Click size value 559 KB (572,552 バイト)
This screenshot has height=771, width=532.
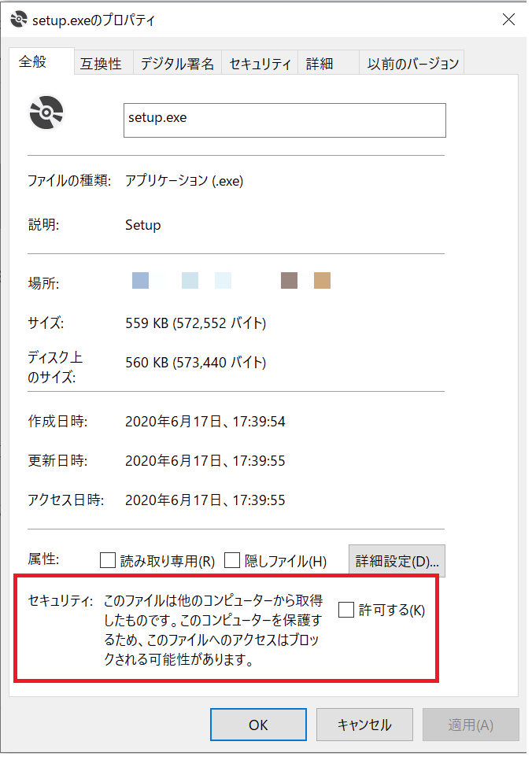tap(195, 323)
